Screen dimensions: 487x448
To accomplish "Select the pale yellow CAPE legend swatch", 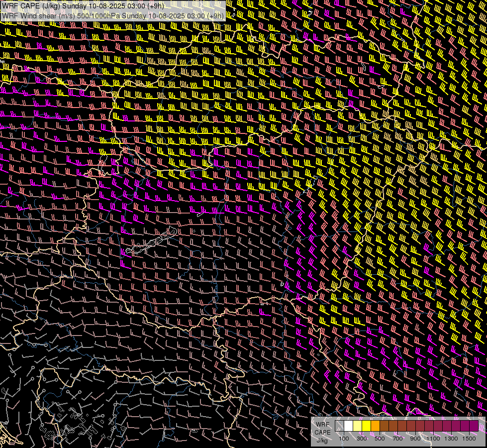I will pyautogui.click(x=357, y=426).
